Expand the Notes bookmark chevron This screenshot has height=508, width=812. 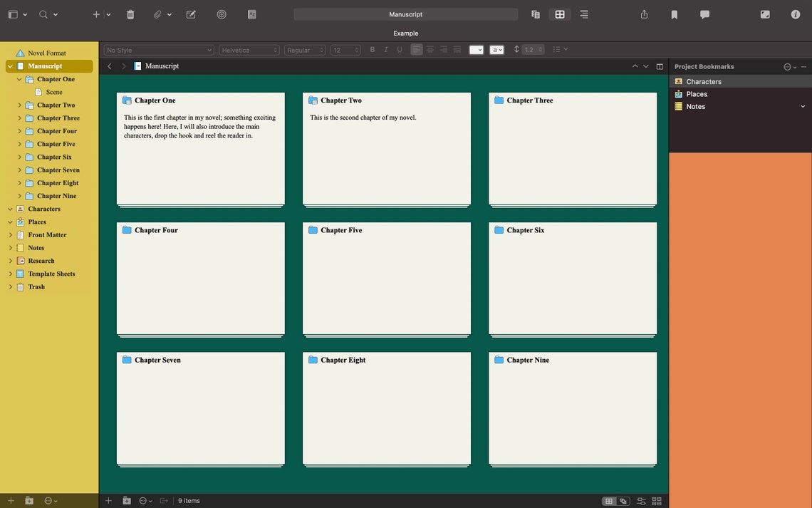803,107
